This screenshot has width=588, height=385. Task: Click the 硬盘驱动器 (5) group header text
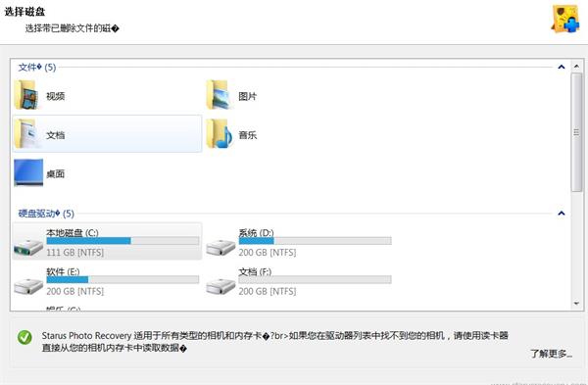[46, 214]
